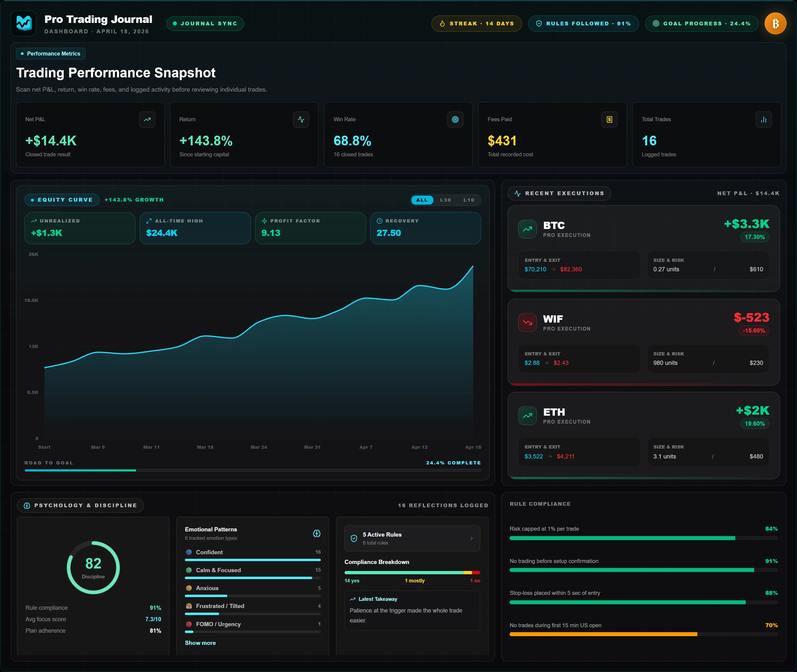Click the Journal Sync status badge
The height and width of the screenshot is (672, 797).
[x=205, y=24]
